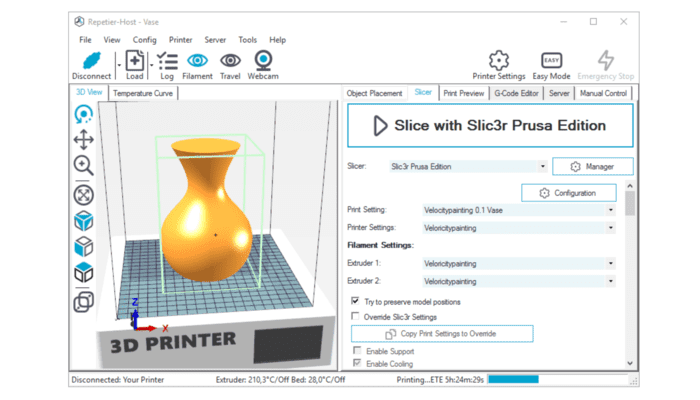This screenshot has height=400, width=700.
Task: Open the Printer menu
Action: tap(180, 40)
